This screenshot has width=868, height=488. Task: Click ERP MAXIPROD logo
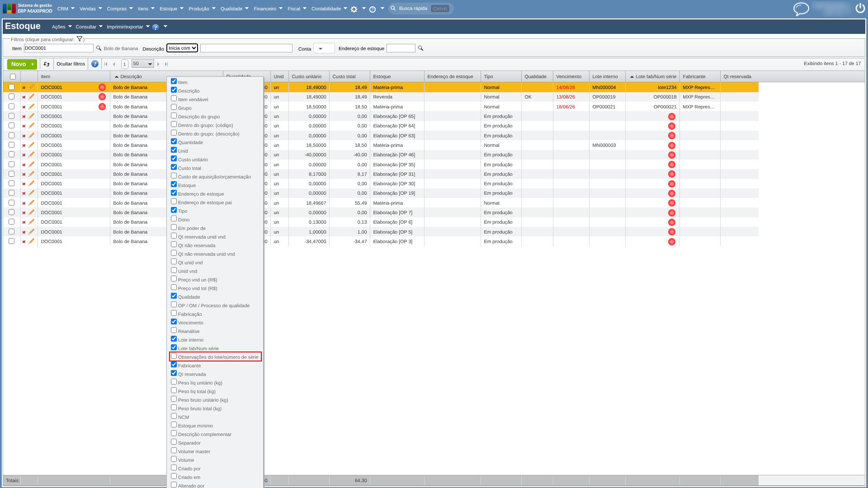(28, 8)
